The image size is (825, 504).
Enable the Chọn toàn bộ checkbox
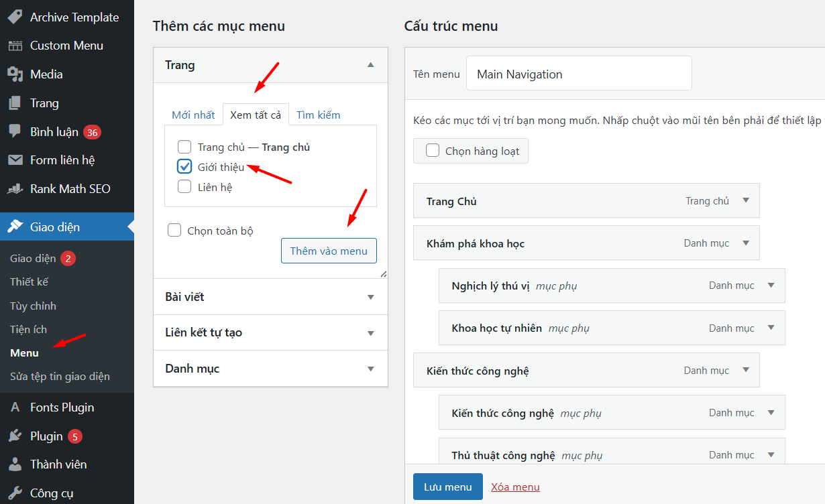tap(174, 231)
